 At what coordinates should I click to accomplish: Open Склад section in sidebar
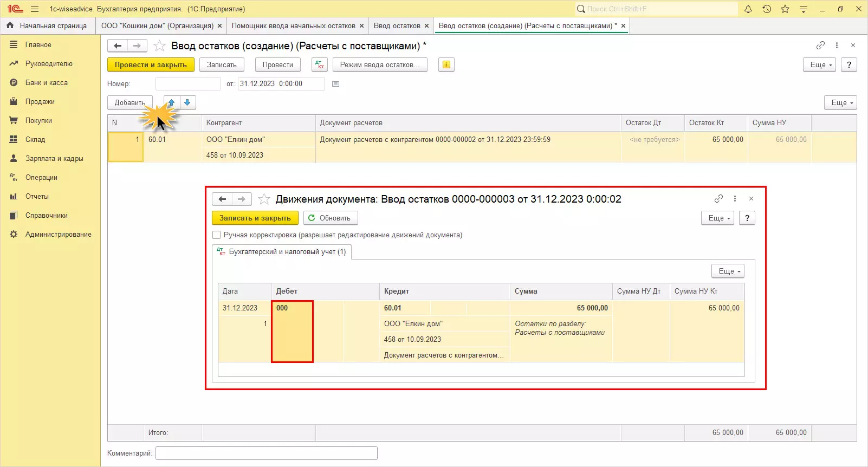tap(35, 140)
